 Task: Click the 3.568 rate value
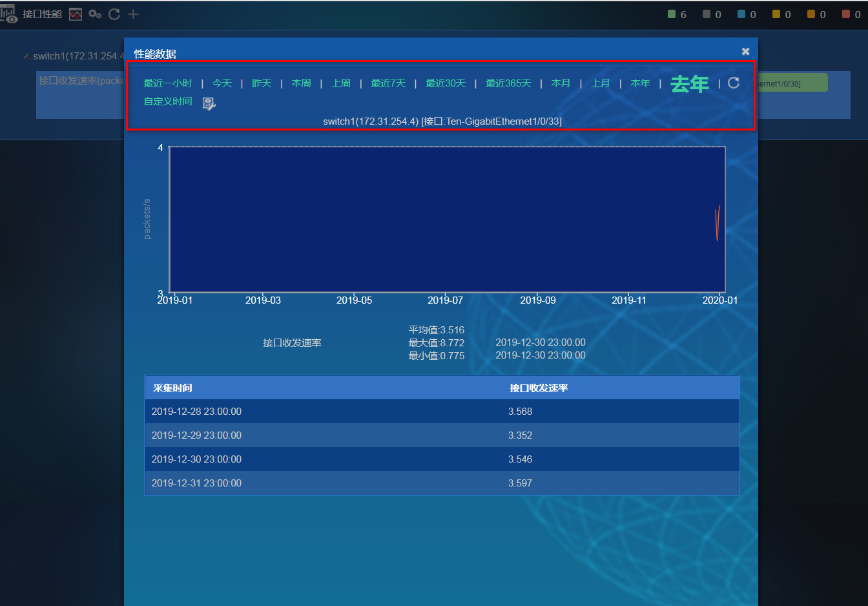pyautogui.click(x=520, y=412)
